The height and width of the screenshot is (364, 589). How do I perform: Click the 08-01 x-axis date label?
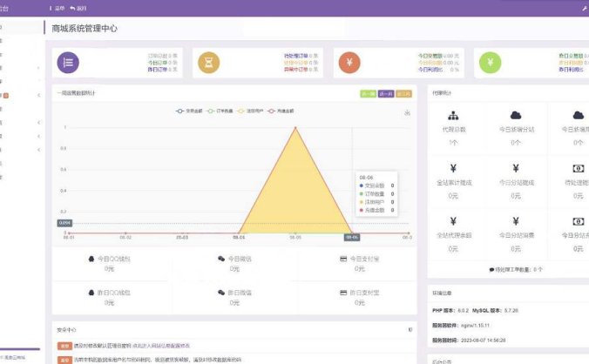[69, 237]
